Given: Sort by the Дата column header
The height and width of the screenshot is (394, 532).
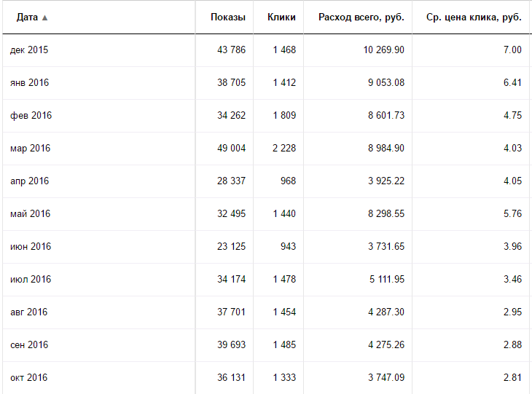Looking at the screenshot, I should coord(27,17).
